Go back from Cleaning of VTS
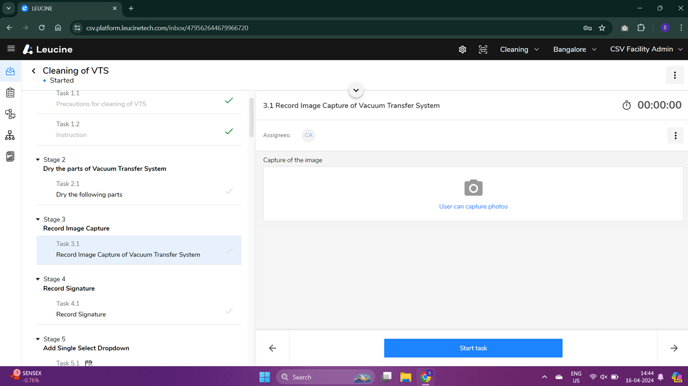 pos(34,71)
